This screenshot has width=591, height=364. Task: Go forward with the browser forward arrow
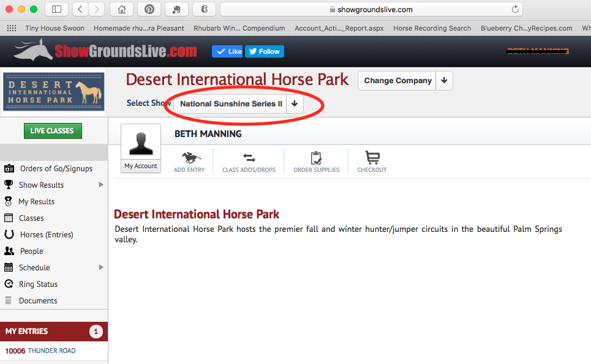(97, 9)
